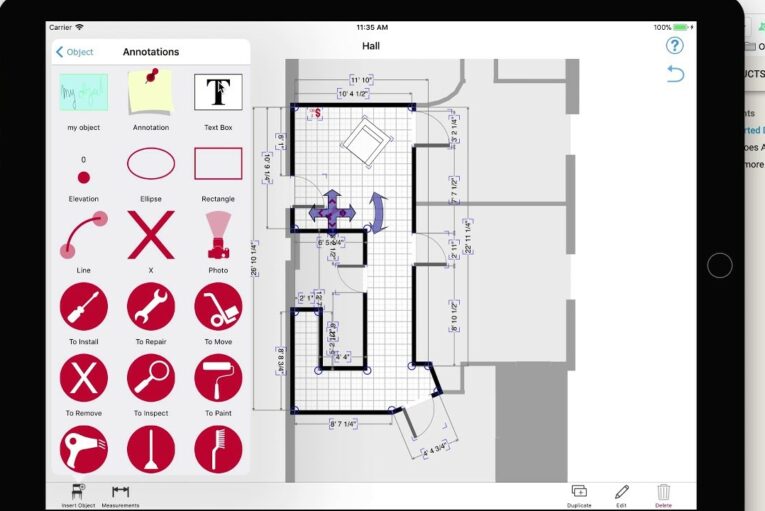This screenshot has width=765, height=511.
Task: Delete the selected object
Action: click(664, 496)
